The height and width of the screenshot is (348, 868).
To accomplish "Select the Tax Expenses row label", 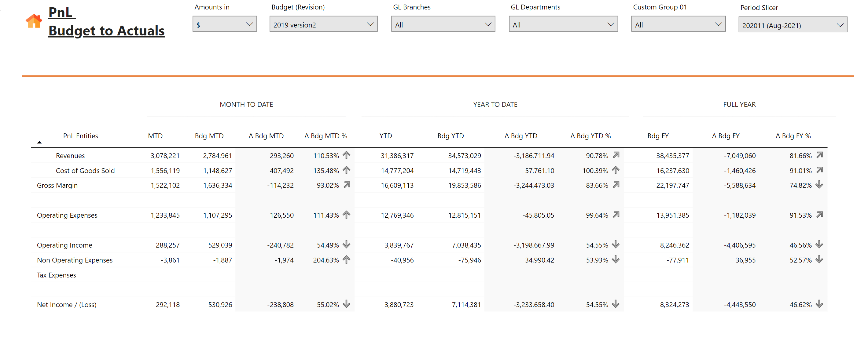I will tap(56, 275).
